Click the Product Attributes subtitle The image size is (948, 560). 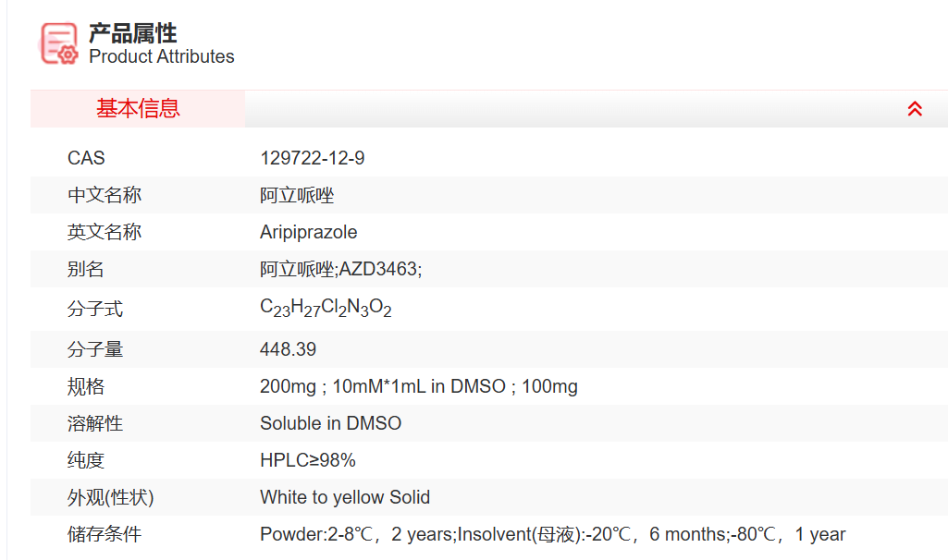162,57
